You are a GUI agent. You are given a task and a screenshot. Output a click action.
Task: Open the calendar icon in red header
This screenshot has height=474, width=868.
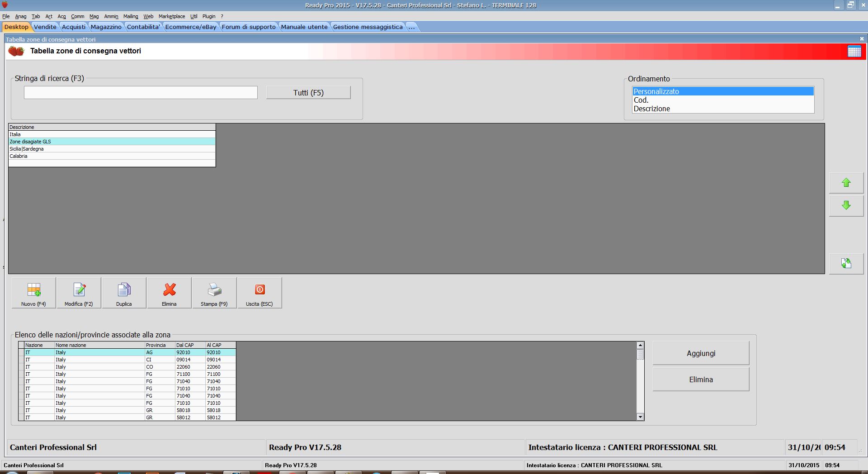[x=854, y=51]
